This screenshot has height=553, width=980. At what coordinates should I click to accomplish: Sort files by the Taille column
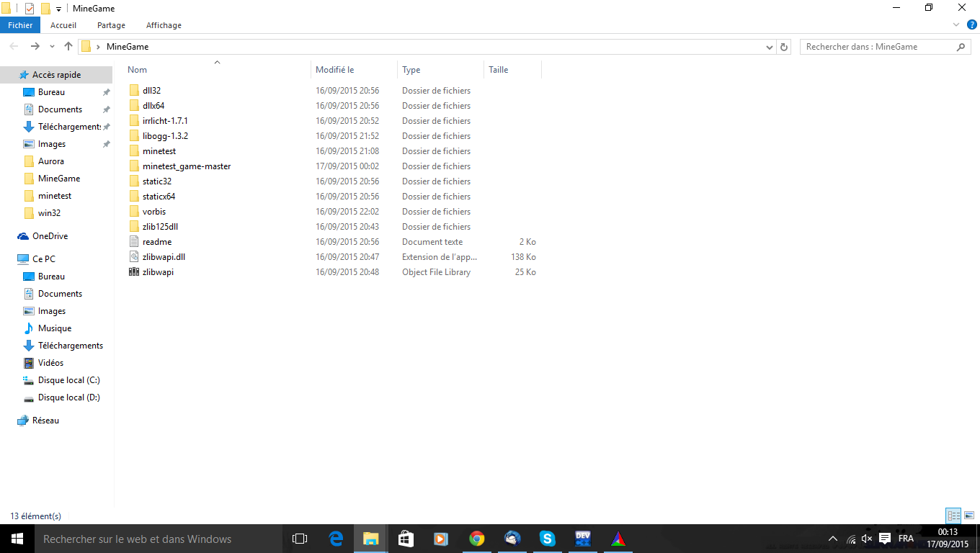click(499, 70)
